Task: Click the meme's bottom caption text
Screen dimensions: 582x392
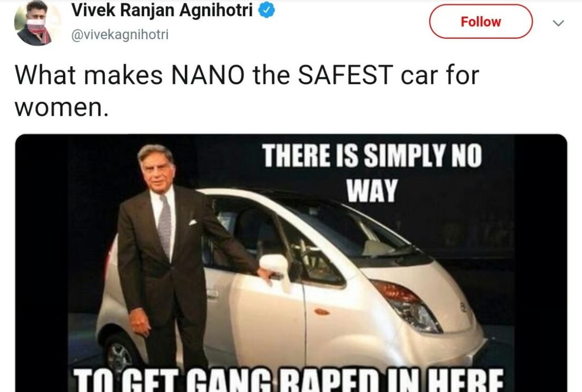Action: [288, 380]
